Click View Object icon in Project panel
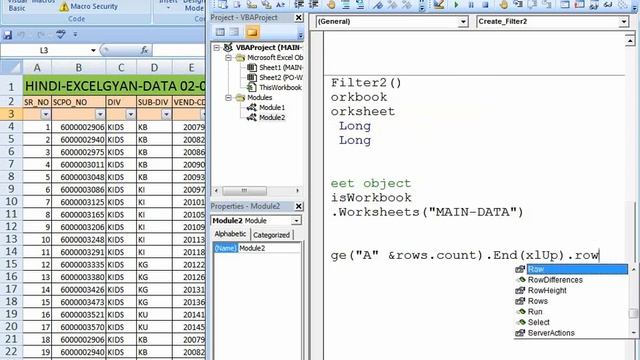The image size is (640, 360). (x=234, y=32)
